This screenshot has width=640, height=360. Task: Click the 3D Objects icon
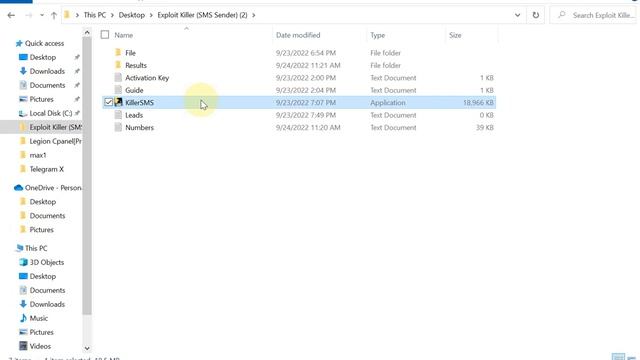23,262
